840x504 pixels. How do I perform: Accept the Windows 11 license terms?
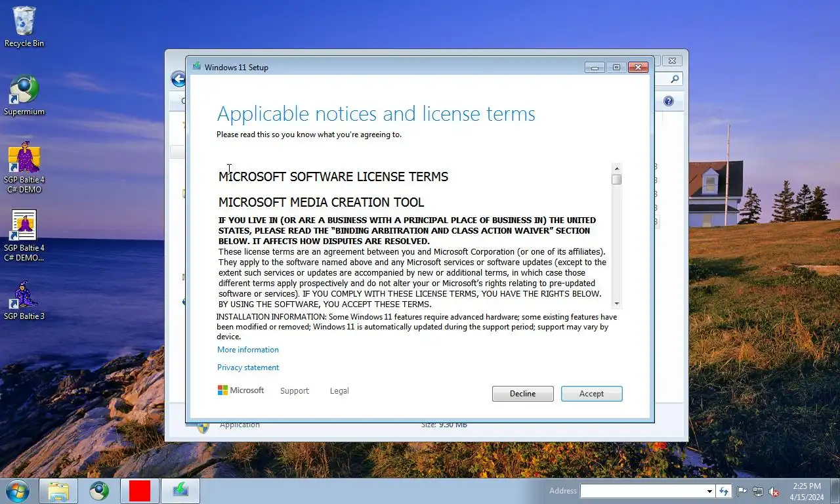[x=591, y=394]
